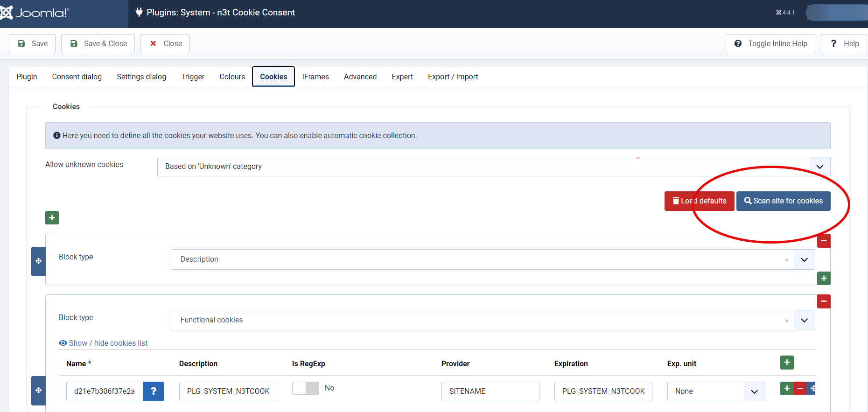The width and height of the screenshot is (868, 412).
Task: Delete the d21e7b306f37e2a cookie row
Action: coord(800,388)
